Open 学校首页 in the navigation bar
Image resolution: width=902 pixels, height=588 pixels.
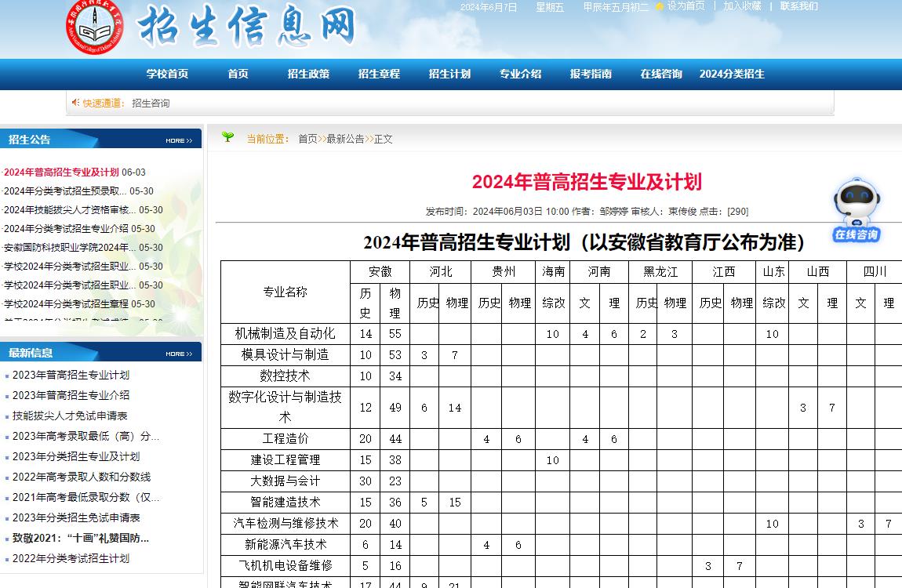[167, 74]
